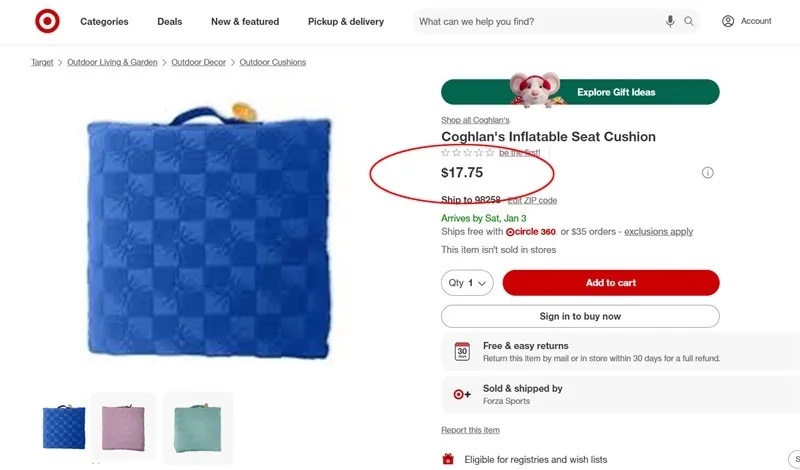Click the price info circle icon

pos(708,173)
